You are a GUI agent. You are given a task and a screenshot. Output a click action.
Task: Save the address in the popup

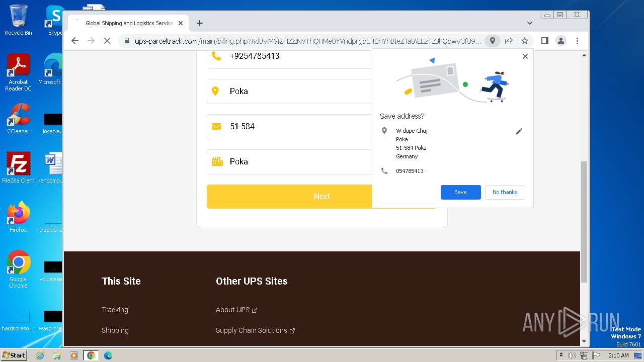coord(460,192)
